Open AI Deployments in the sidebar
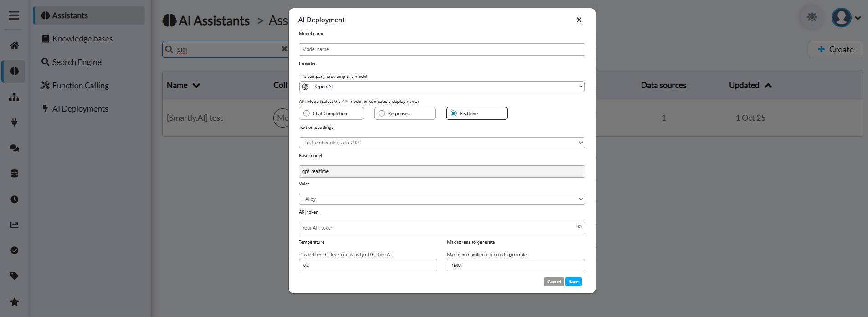The height and width of the screenshot is (317, 868). tap(75, 108)
